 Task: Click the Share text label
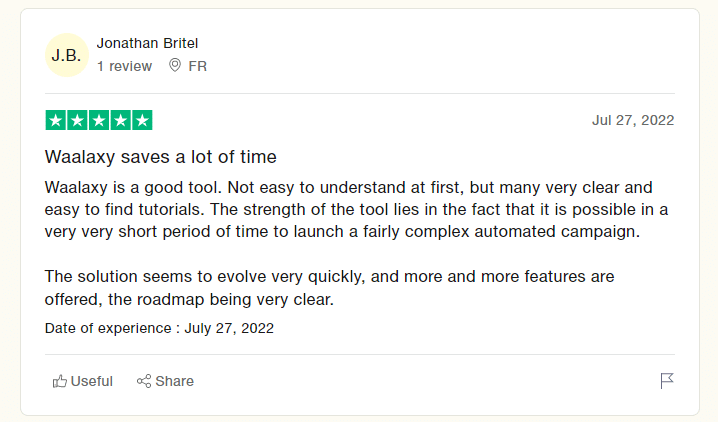coord(174,381)
